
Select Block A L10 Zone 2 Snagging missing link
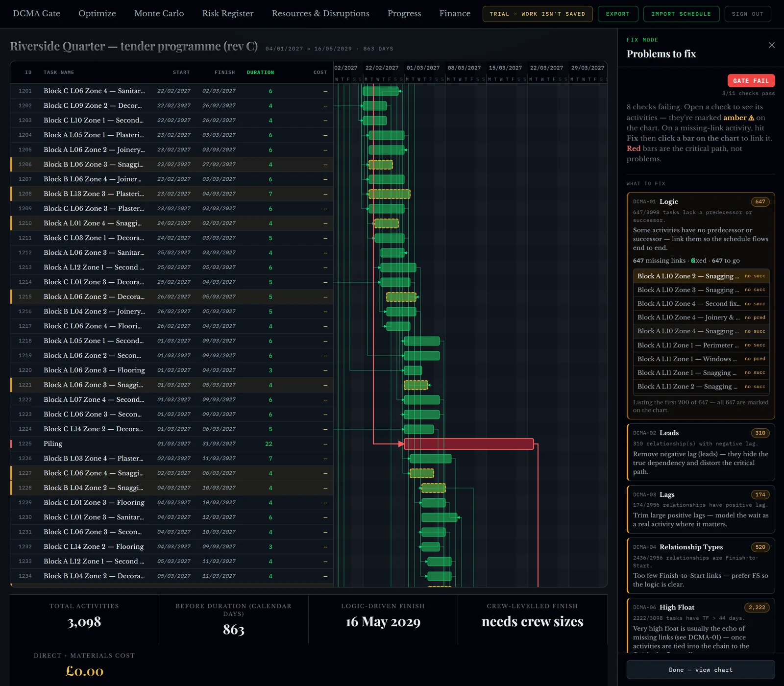pyautogui.click(x=701, y=276)
